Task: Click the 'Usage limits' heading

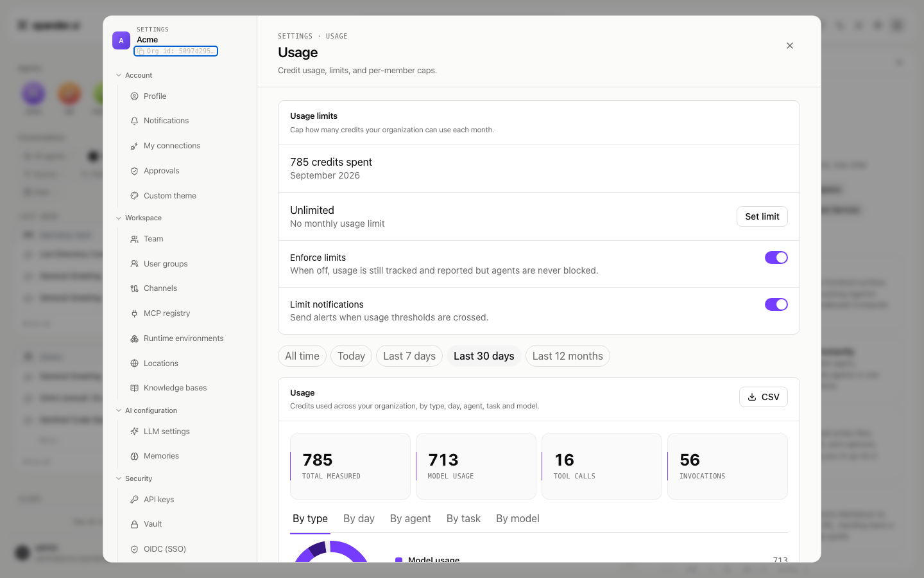Action: [314, 116]
